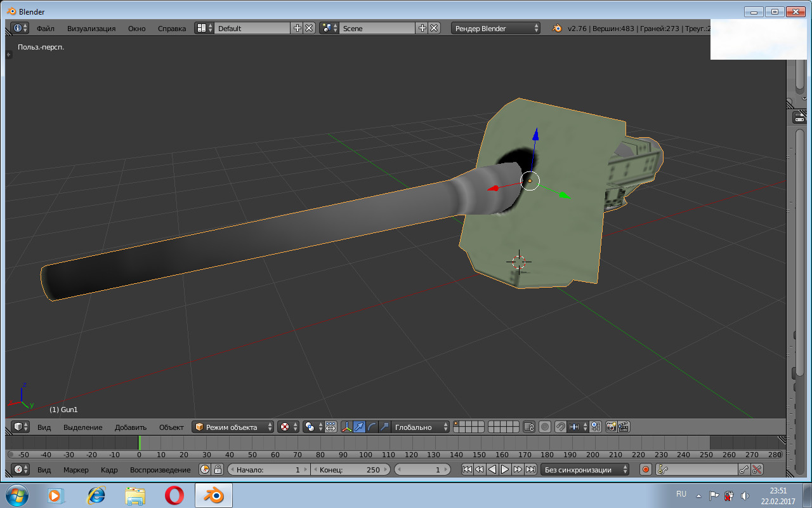Image resolution: width=812 pixels, height=508 pixels.
Task: Open the Режим объекта mode dropdown
Action: coord(233,427)
